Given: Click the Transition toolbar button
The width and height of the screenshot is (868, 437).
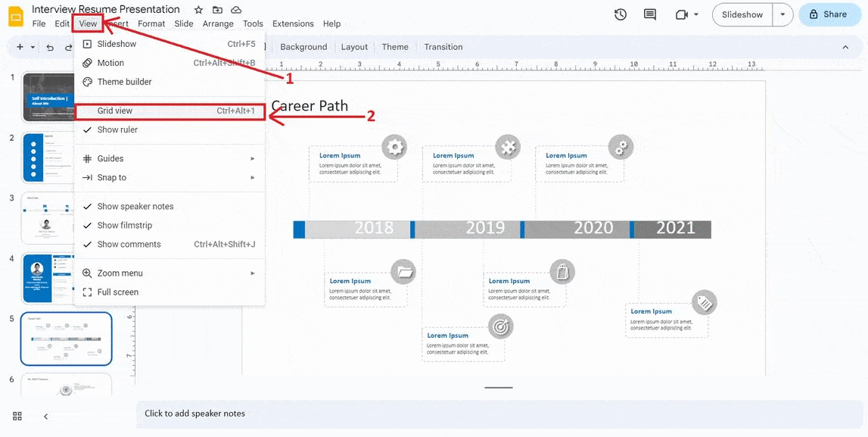Looking at the screenshot, I should click(x=443, y=47).
